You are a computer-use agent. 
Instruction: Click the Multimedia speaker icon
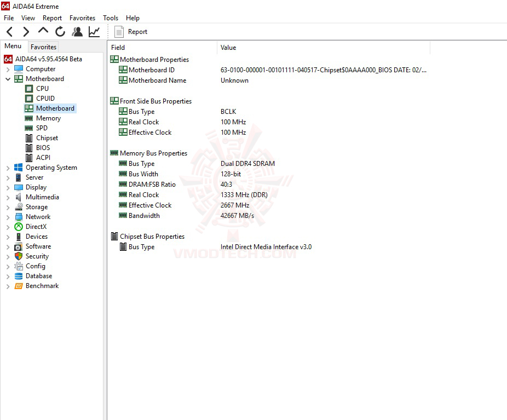pos(19,197)
